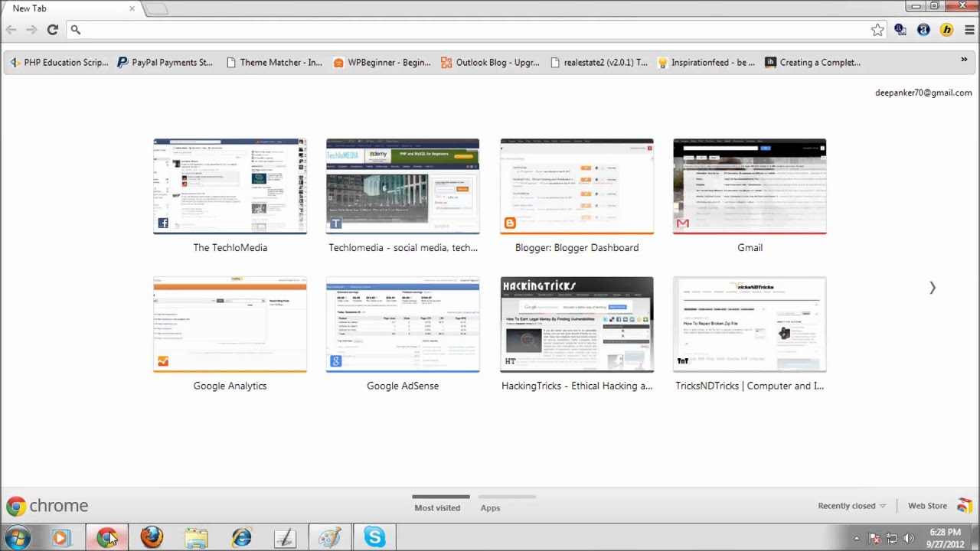Screen dimensions: 980x551
Task: Switch to the Apps section
Action: pos(490,508)
